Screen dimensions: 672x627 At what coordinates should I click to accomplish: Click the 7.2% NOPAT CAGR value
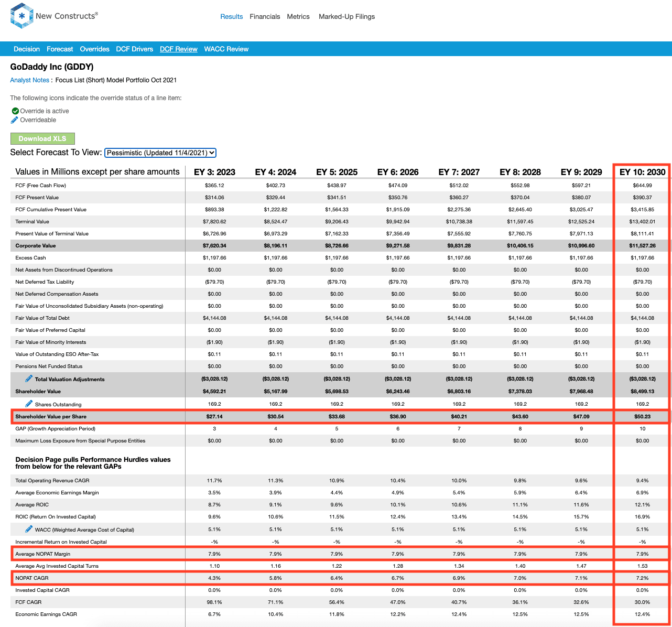[x=643, y=578]
